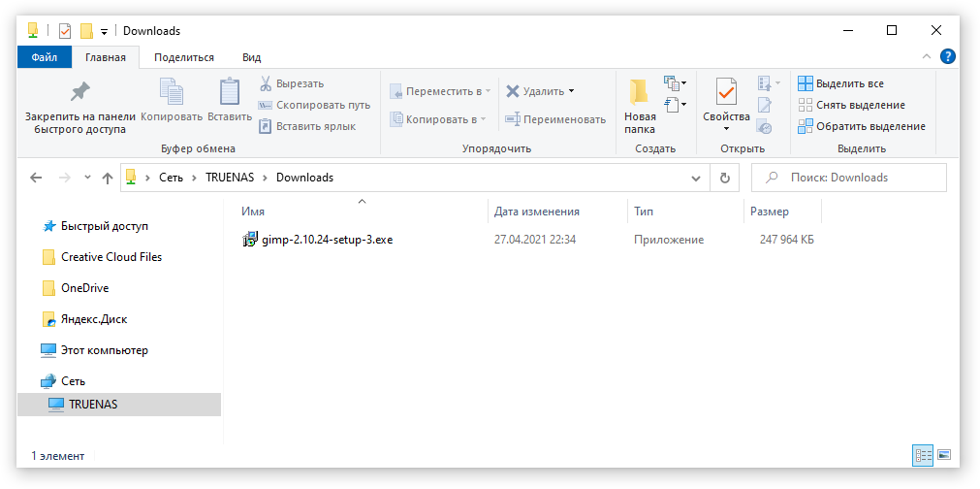Click the 247 964 КБ size cell

(x=786, y=240)
